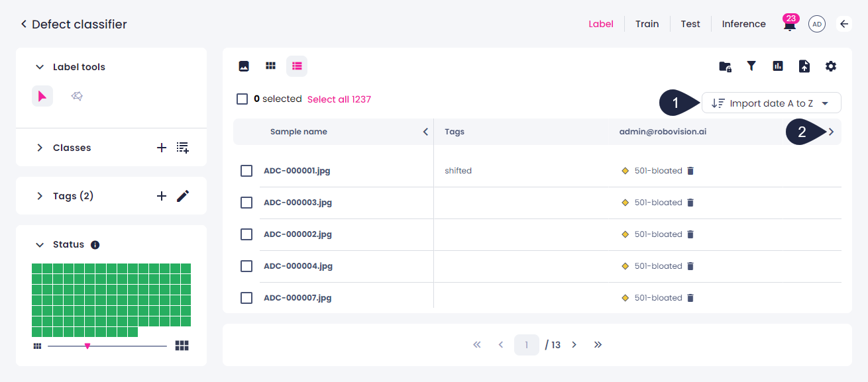Image resolution: width=868 pixels, height=382 pixels.
Task: Show Status info tooltip icon
Action: (x=95, y=245)
